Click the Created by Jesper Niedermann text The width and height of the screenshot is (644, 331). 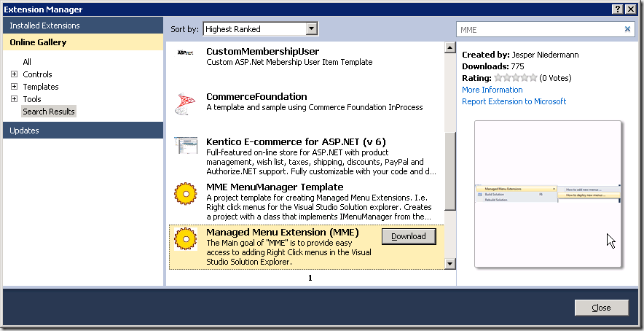pyautogui.click(x=520, y=55)
